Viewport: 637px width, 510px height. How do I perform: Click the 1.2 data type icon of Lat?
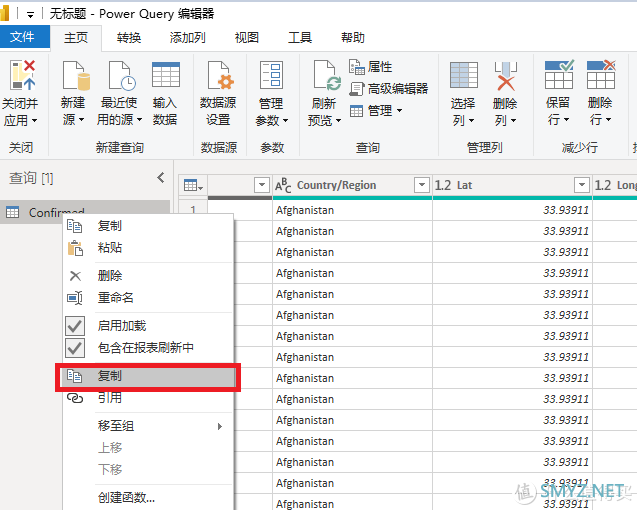(x=443, y=185)
